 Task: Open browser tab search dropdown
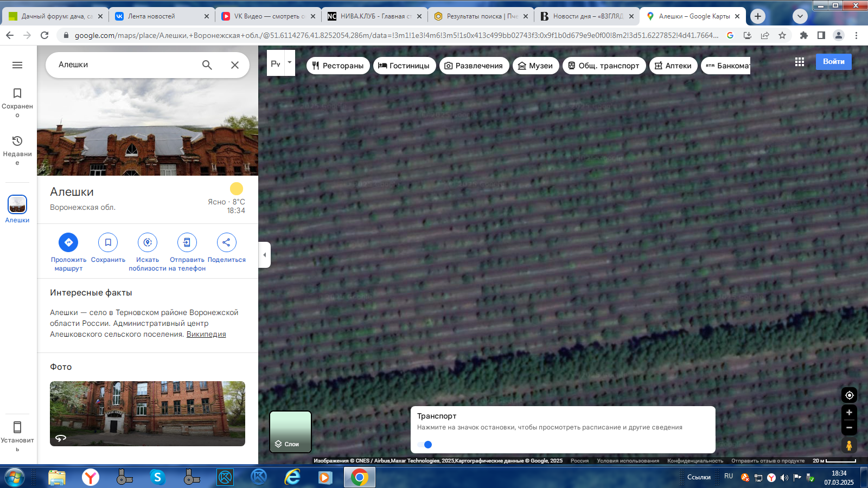coord(800,16)
